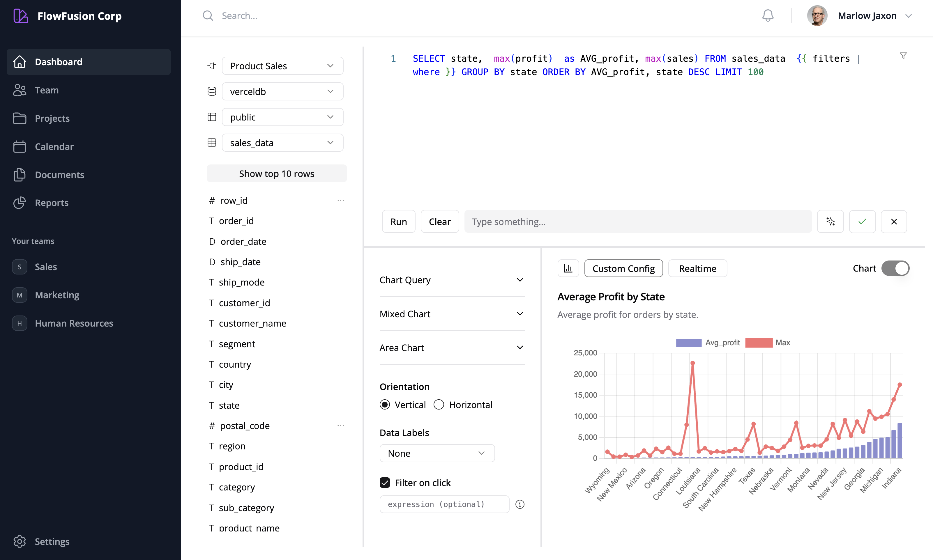Click the AI sparkle icon next to prompt
Image resolution: width=933 pixels, height=560 pixels.
point(830,221)
